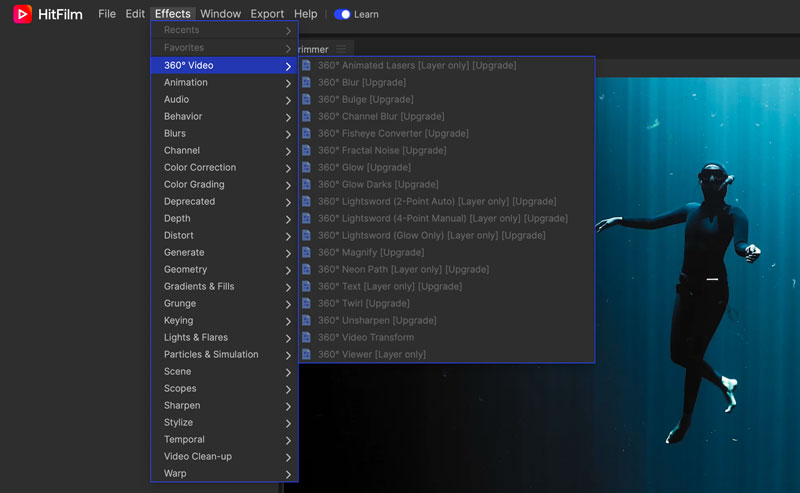Open the Export menu
The height and width of the screenshot is (493, 800).
[x=267, y=14]
